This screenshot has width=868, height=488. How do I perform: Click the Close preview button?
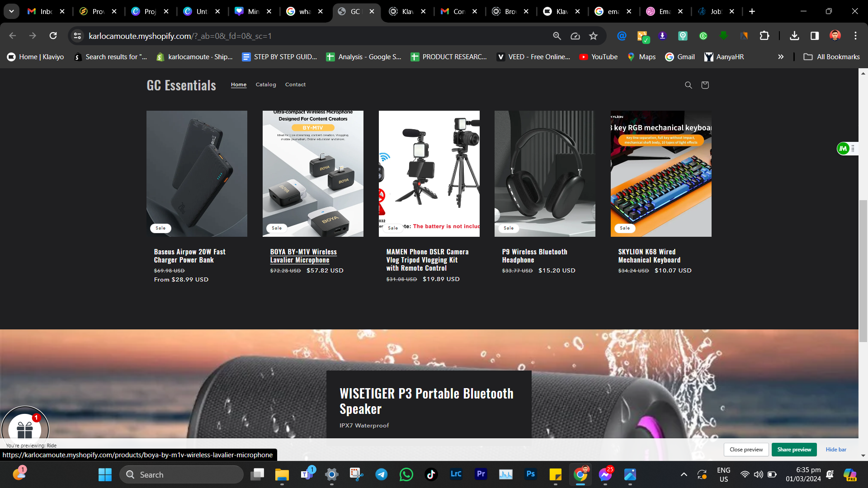tap(746, 450)
